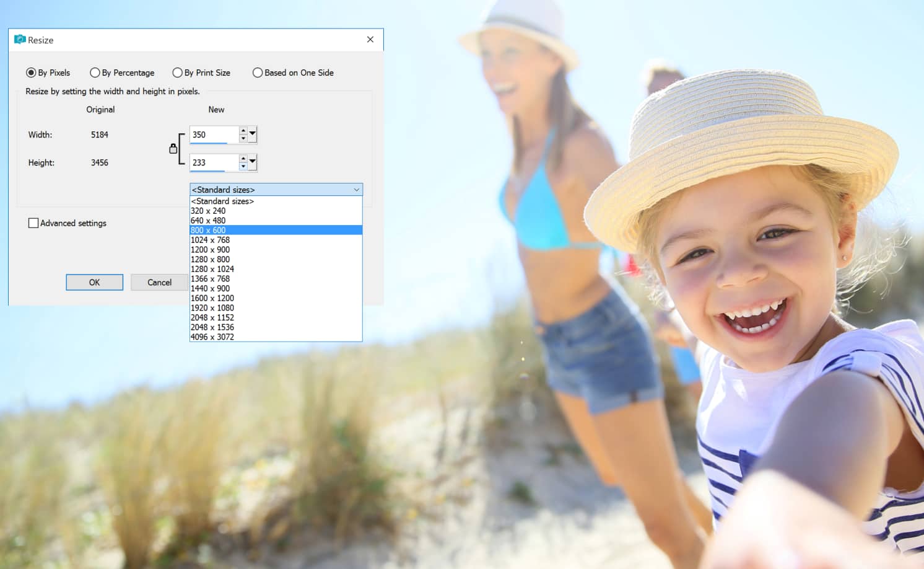Pick 2048 x 1536 from the list
924x569 pixels.
click(x=276, y=327)
